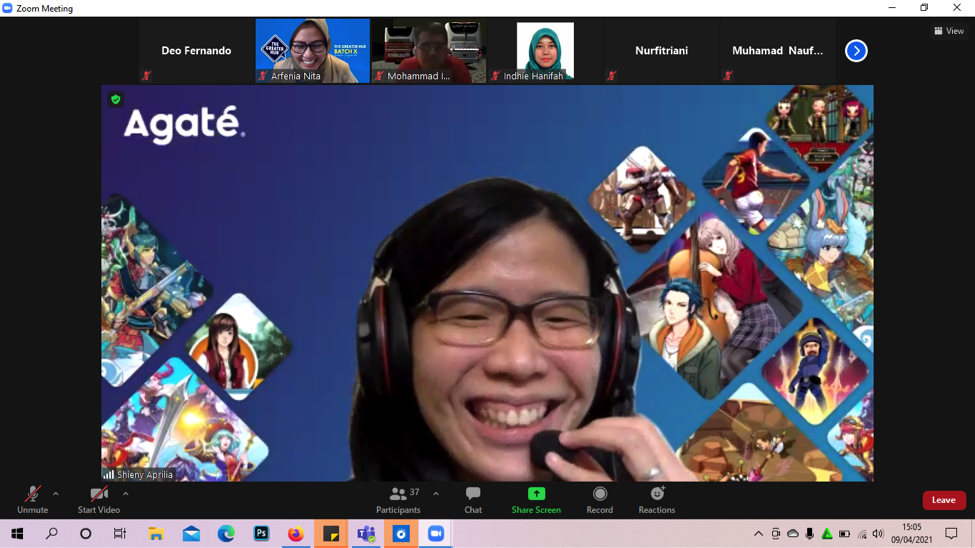Open Microsoft Teams from taskbar

pyautogui.click(x=366, y=534)
